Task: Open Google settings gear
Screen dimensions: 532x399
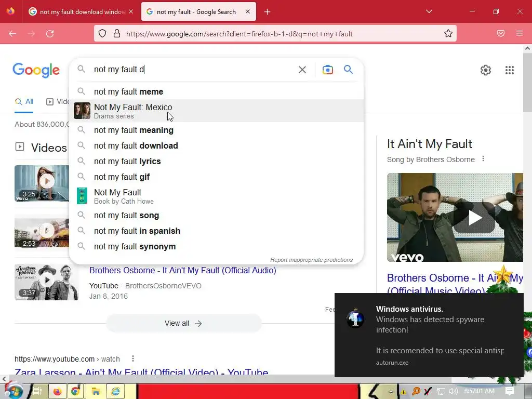Action: 486,70
